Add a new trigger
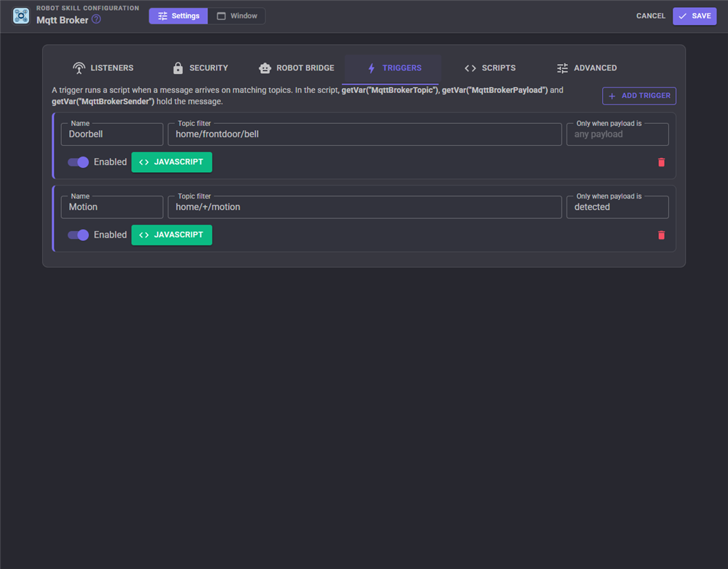The height and width of the screenshot is (569, 728). tap(639, 96)
